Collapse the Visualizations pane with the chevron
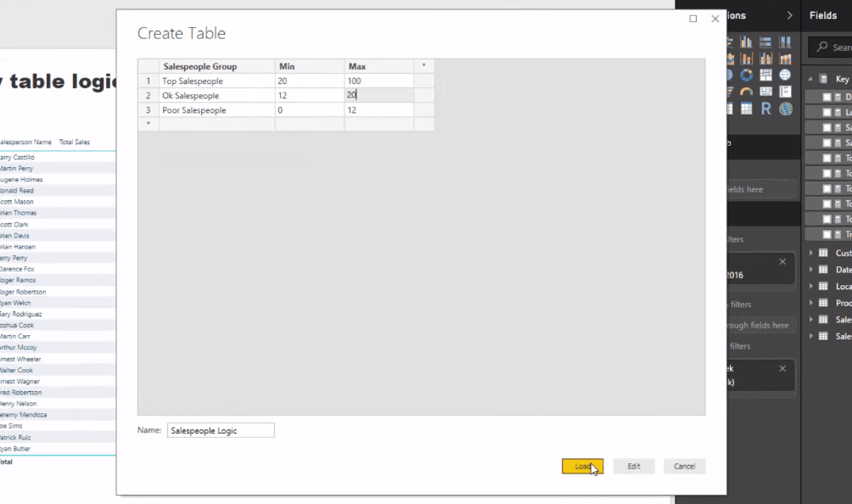 (x=789, y=16)
